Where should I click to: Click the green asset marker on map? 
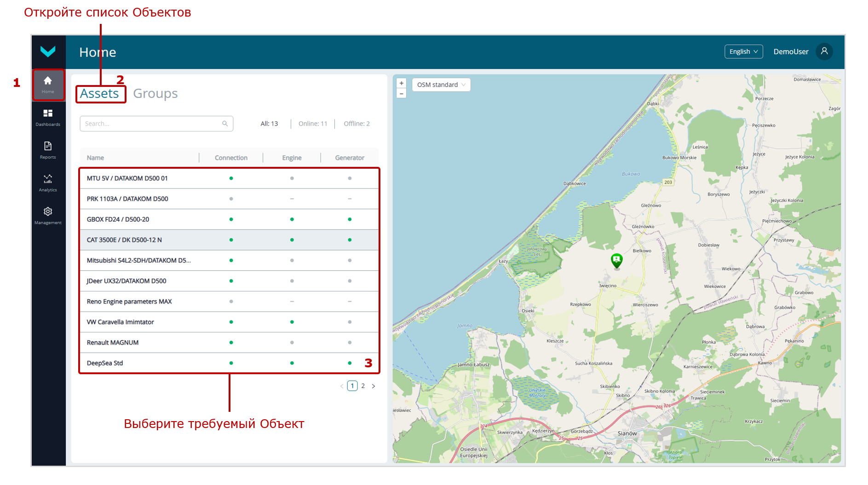tap(616, 261)
